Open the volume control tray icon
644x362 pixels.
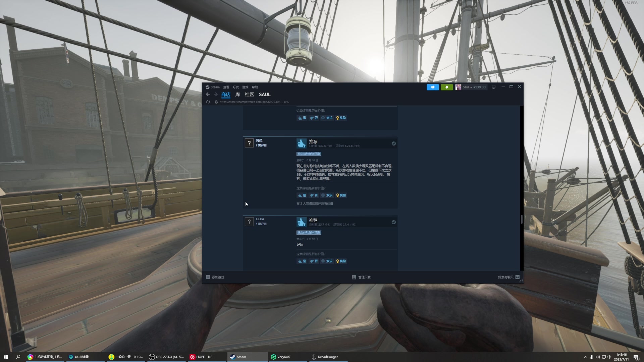click(x=598, y=357)
